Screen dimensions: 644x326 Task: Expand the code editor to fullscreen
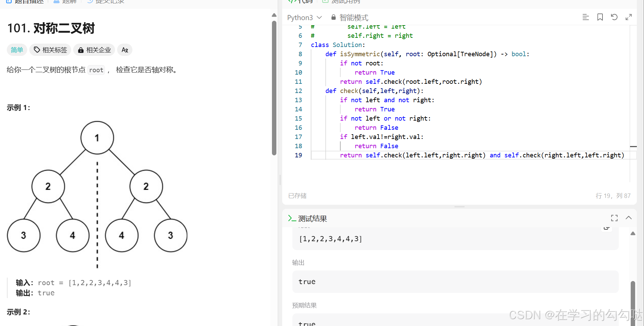629,17
